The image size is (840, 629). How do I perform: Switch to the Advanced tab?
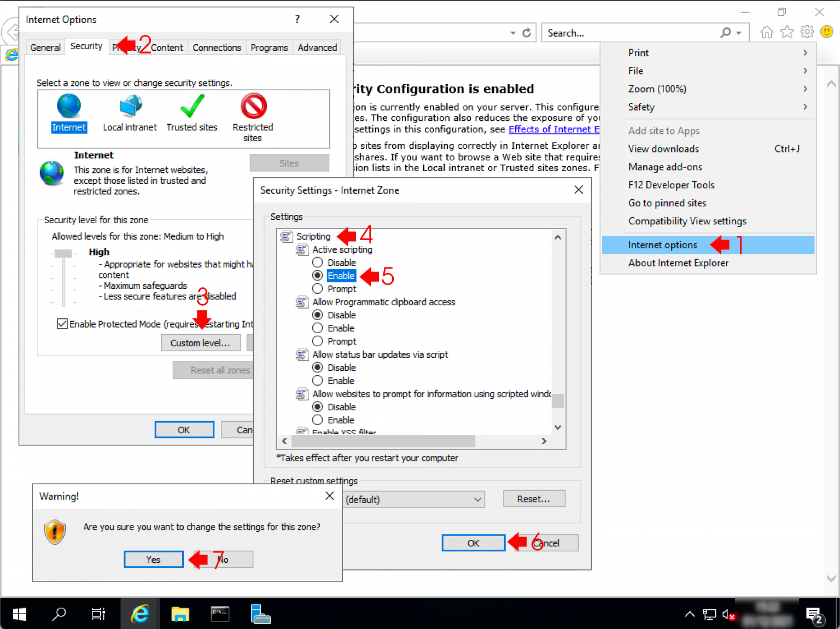tap(317, 48)
